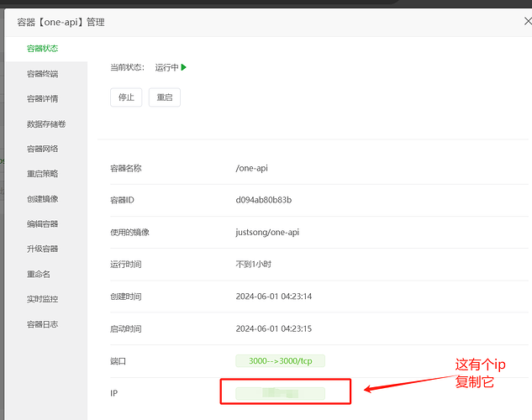Select image name justsong/one-api
The image size is (532, 420).
tap(267, 232)
